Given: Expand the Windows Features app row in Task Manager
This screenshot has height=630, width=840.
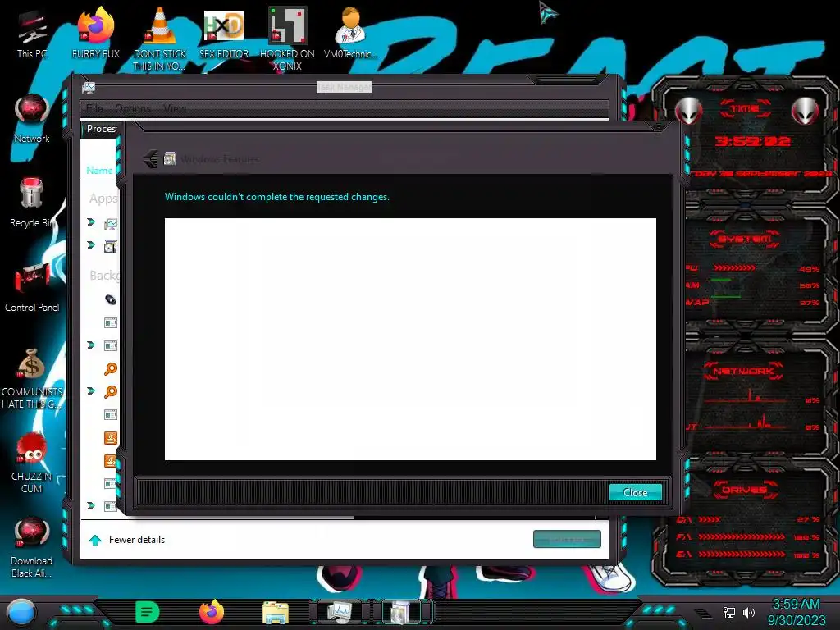Looking at the screenshot, I should (91, 244).
